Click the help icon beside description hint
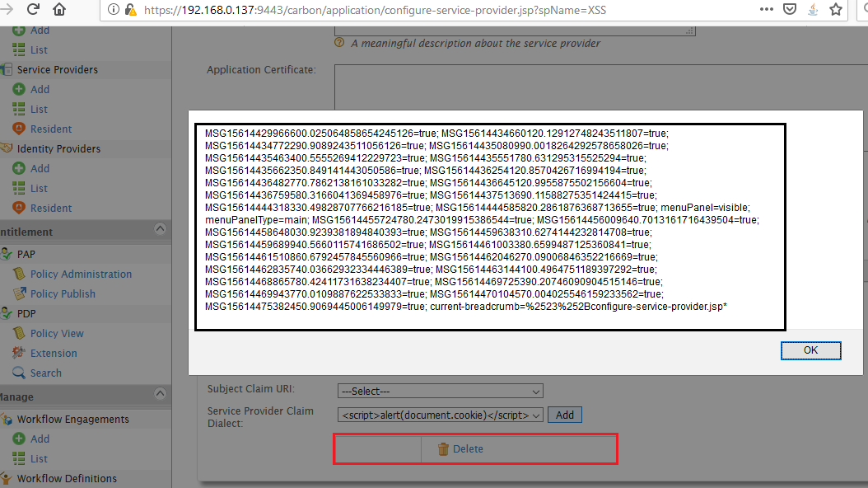 click(x=339, y=43)
